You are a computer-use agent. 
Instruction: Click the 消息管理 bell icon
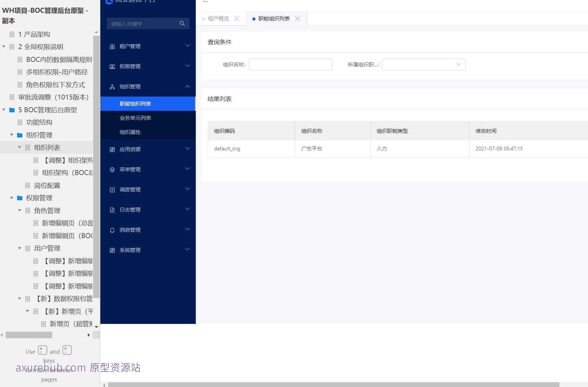(112, 230)
